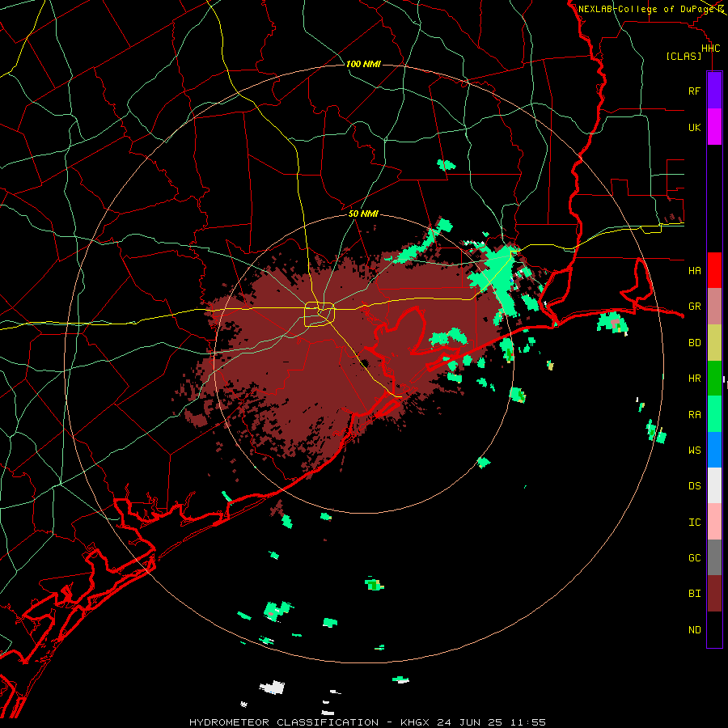The image size is (728, 728).
Task: Click the IC legend label
Action: 694,523
